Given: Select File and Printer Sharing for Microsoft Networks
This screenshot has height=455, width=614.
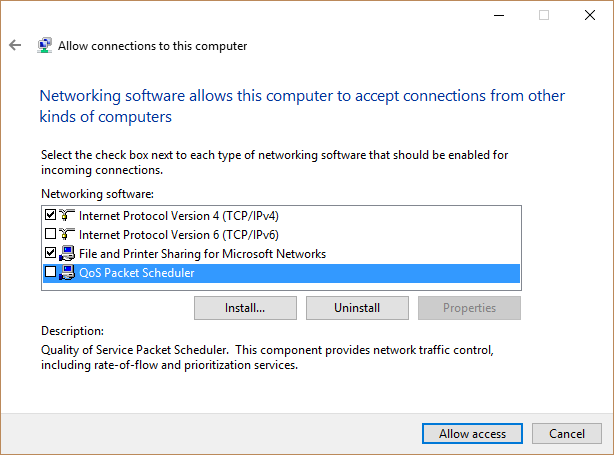Looking at the screenshot, I should click(x=202, y=254).
